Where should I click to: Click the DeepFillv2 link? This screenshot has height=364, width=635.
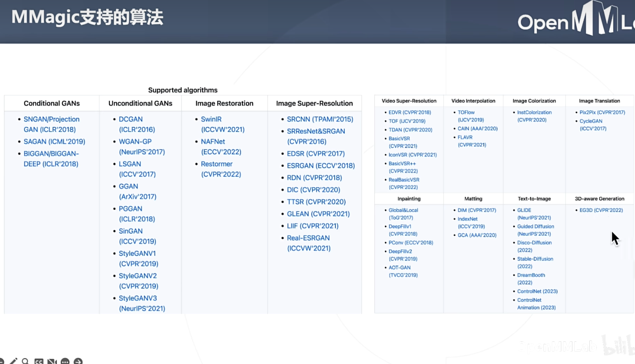coord(403,255)
